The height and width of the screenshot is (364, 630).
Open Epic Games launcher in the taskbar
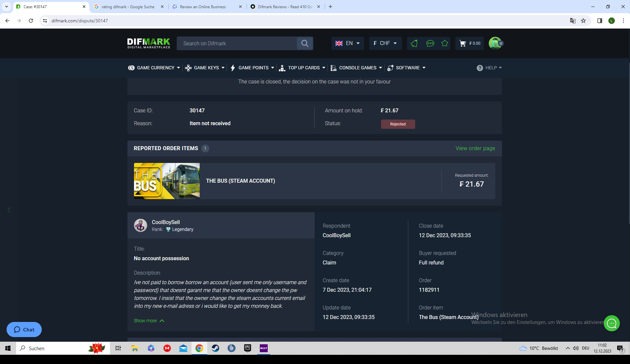pos(248,348)
